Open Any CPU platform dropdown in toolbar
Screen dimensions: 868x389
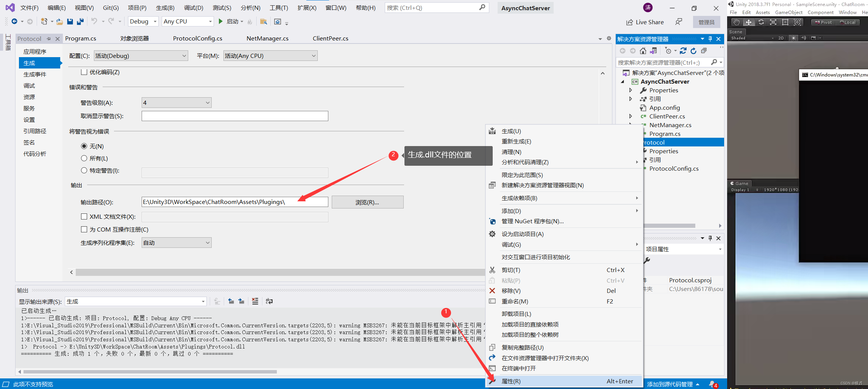[x=188, y=22]
